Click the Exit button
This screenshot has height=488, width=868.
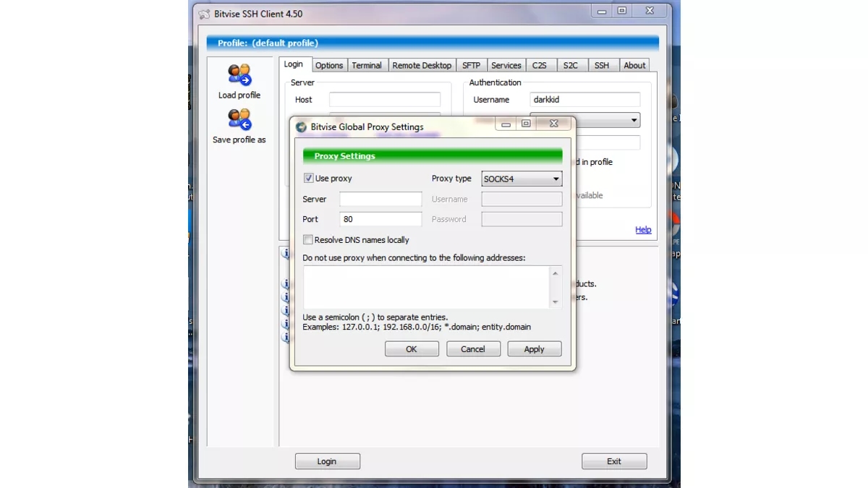[614, 461]
